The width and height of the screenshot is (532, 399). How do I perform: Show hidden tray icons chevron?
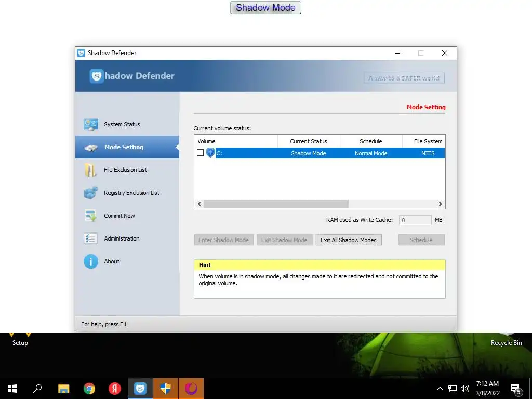(440, 389)
